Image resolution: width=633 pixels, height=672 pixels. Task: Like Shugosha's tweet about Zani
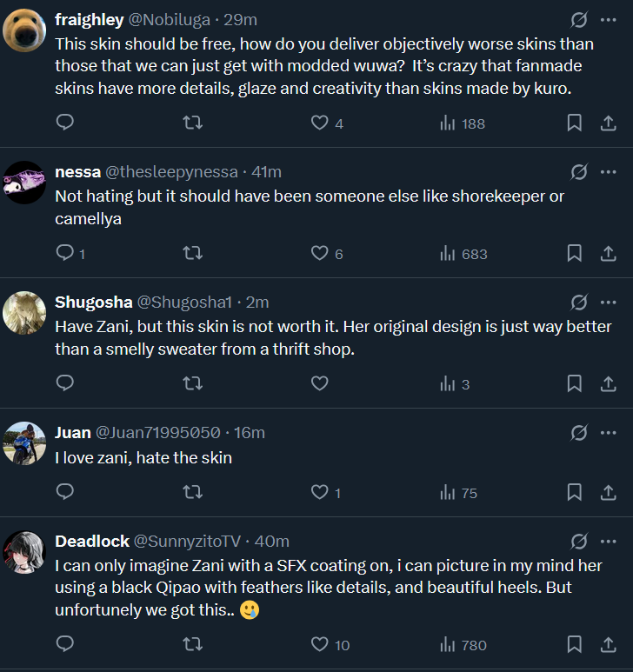[319, 383]
